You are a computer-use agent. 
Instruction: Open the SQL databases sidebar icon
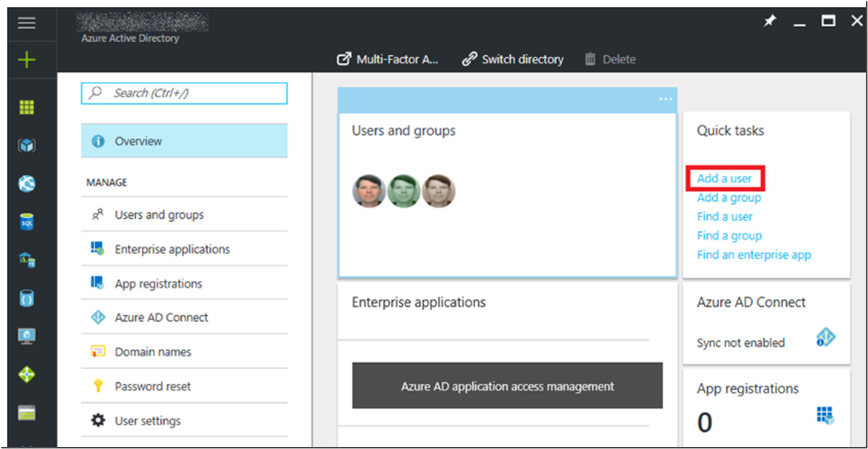coord(27,222)
